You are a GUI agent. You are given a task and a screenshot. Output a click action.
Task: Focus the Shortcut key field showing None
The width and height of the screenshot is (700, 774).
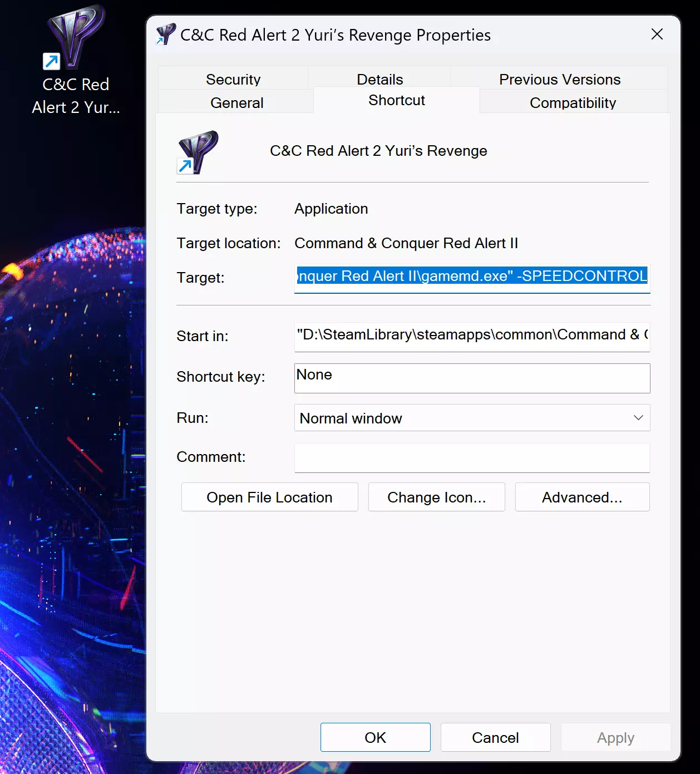tap(472, 378)
